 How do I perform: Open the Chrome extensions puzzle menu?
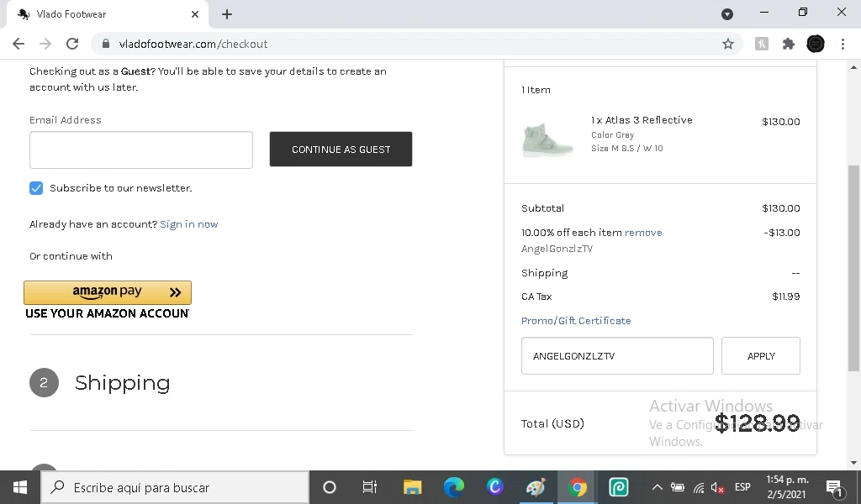coord(789,44)
